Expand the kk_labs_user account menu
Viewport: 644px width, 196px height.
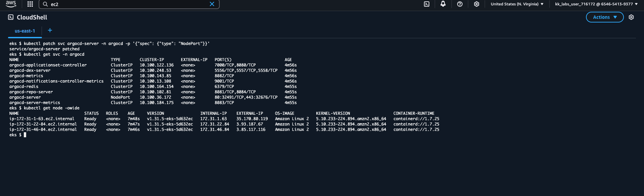click(x=596, y=4)
